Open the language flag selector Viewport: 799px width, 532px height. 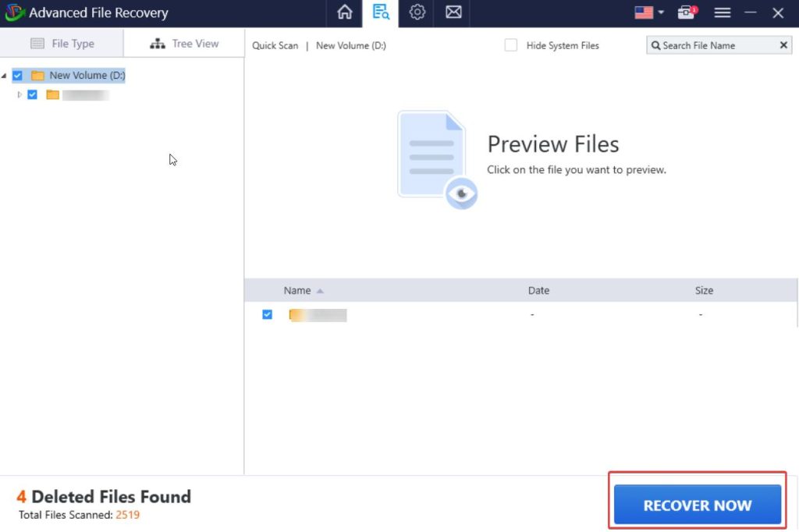pyautogui.click(x=648, y=12)
